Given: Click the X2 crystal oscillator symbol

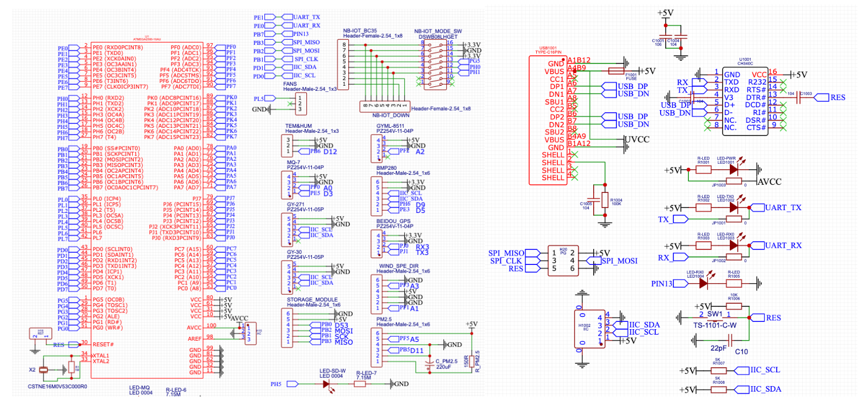Looking at the screenshot, I should click(44, 369).
